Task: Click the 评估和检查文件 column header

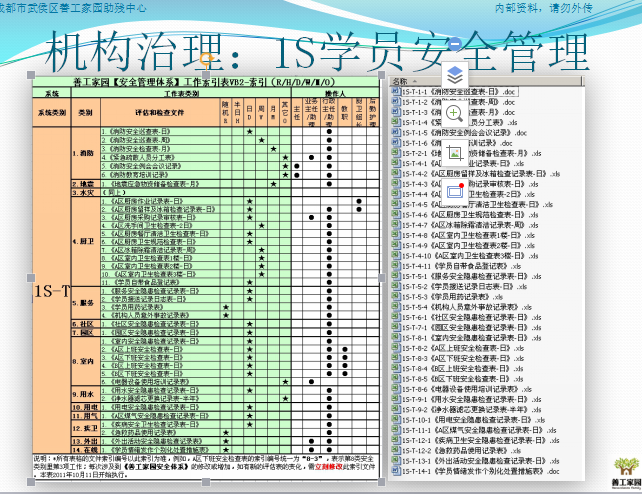Action: [x=160, y=112]
